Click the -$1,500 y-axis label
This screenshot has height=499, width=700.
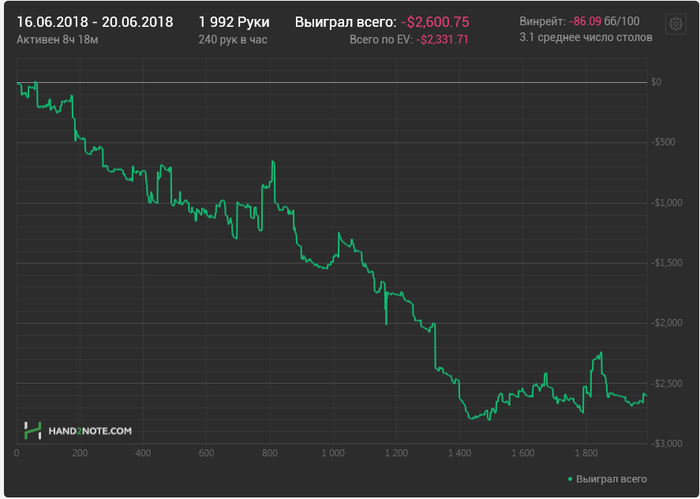667,263
